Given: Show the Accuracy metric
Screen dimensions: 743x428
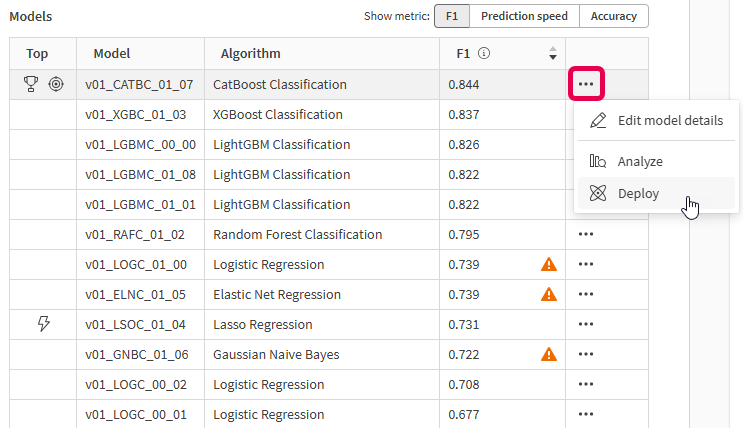Looking at the screenshot, I should click(x=614, y=16).
